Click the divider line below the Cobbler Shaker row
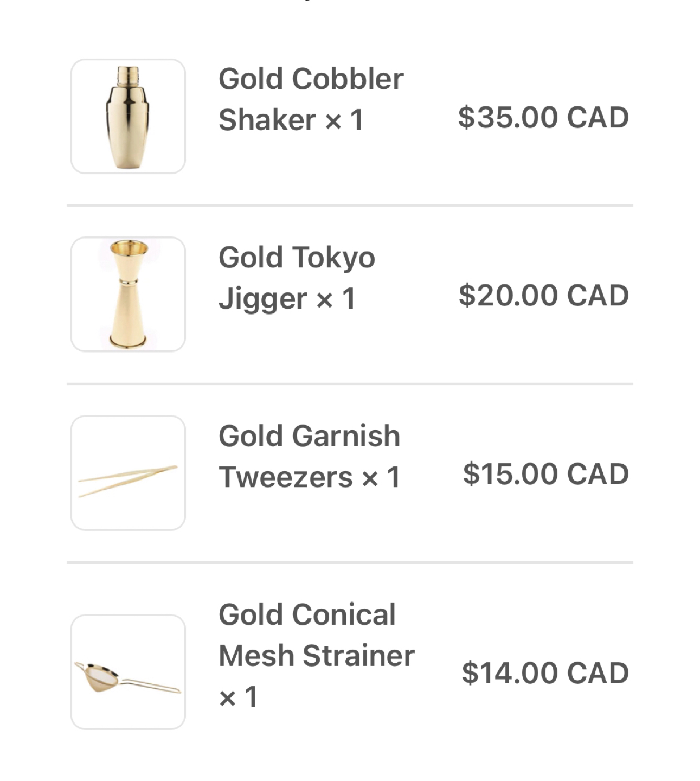Screen dimensions: 700x781 click(x=350, y=206)
